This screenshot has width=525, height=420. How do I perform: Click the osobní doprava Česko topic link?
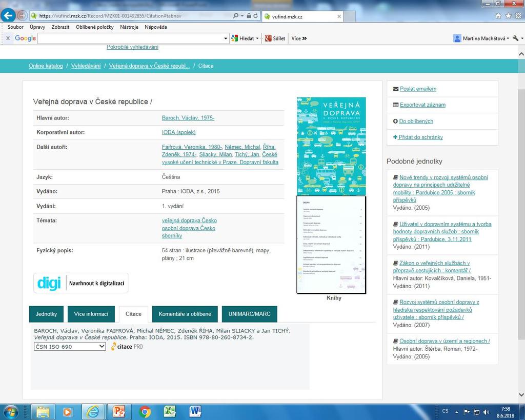189,228
